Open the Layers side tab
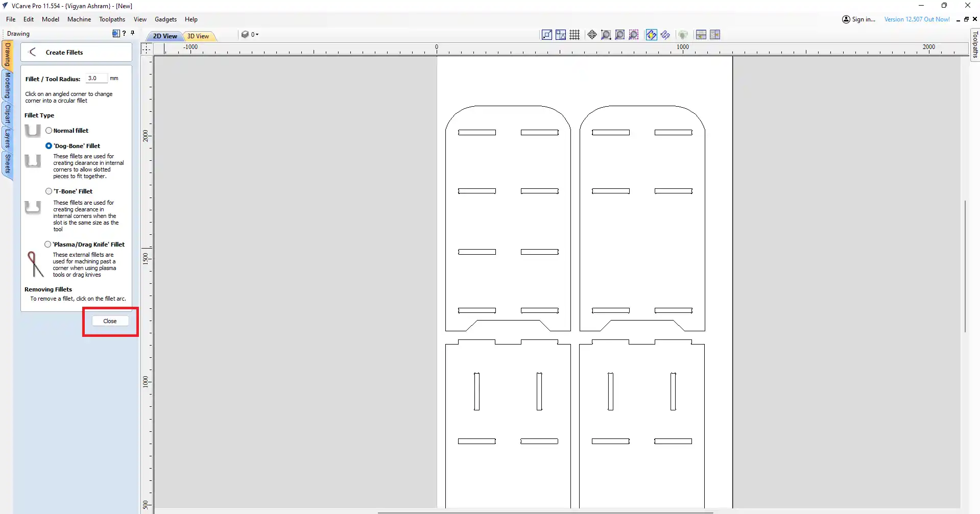980x514 pixels. tap(8, 138)
